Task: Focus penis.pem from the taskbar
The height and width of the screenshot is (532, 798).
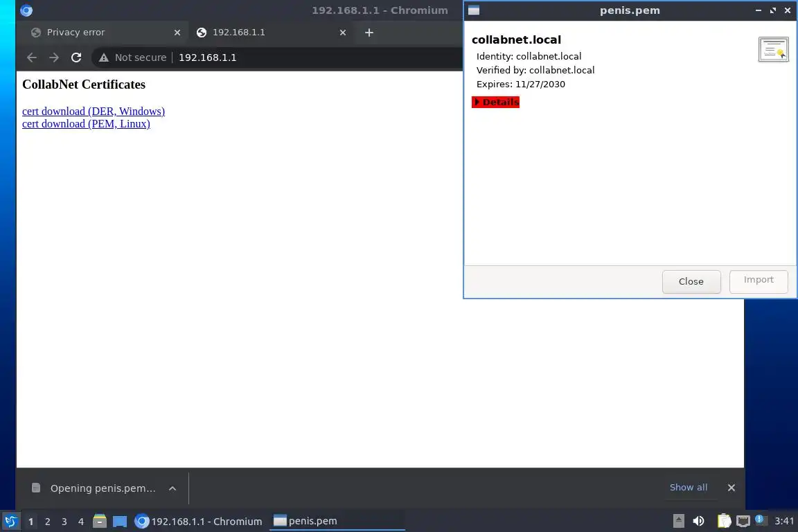Action: pyautogui.click(x=337, y=522)
